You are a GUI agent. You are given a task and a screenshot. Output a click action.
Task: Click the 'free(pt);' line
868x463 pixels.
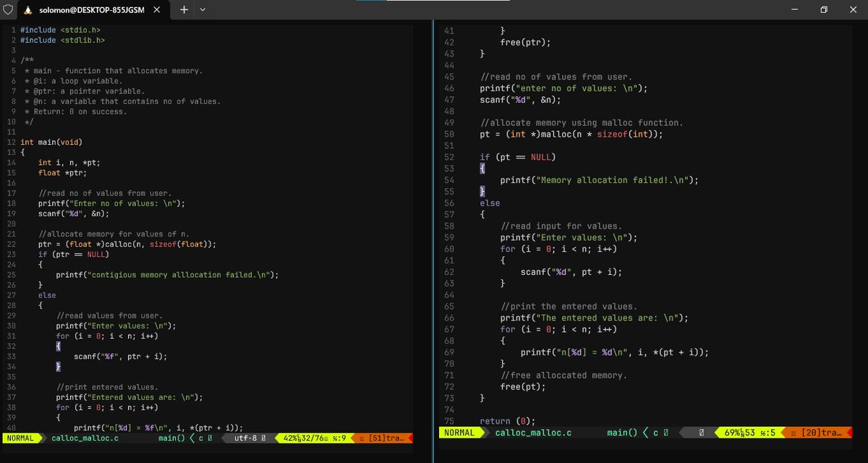coord(523,386)
